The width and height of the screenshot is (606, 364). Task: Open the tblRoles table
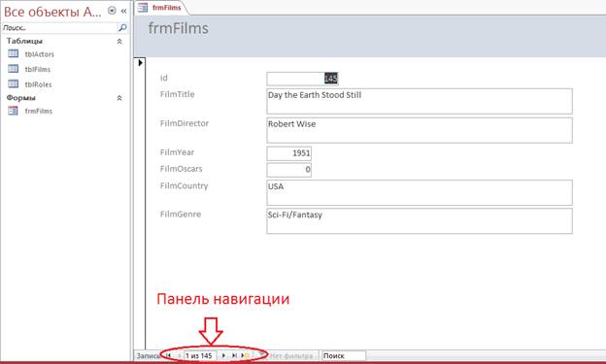pos(38,84)
